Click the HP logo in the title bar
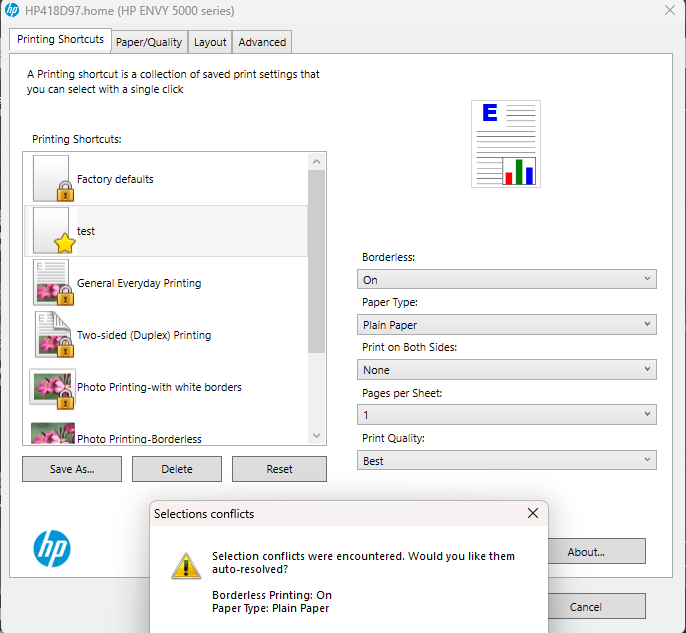The height and width of the screenshot is (633, 686). tap(12, 10)
